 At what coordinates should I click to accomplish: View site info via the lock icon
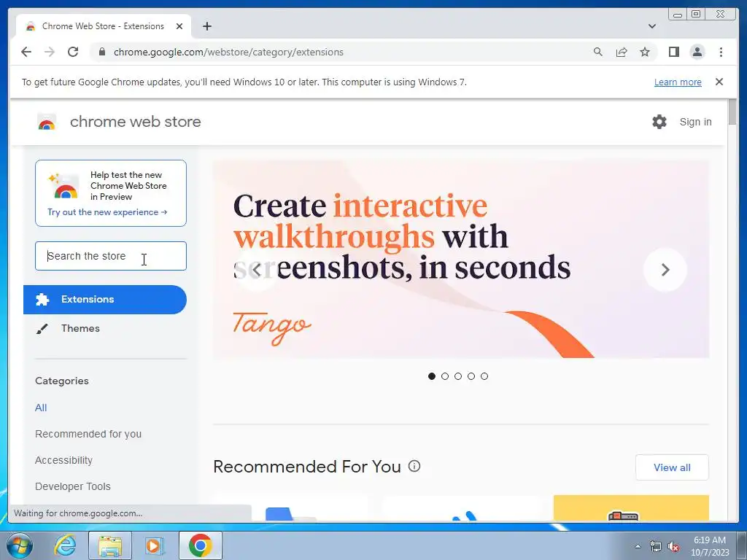click(x=102, y=52)
